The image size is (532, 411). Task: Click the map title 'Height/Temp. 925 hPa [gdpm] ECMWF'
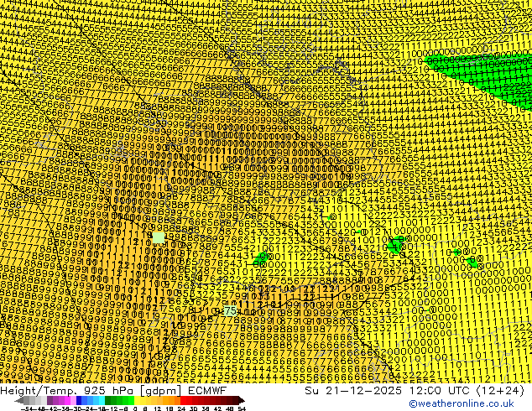coord(113,390)
